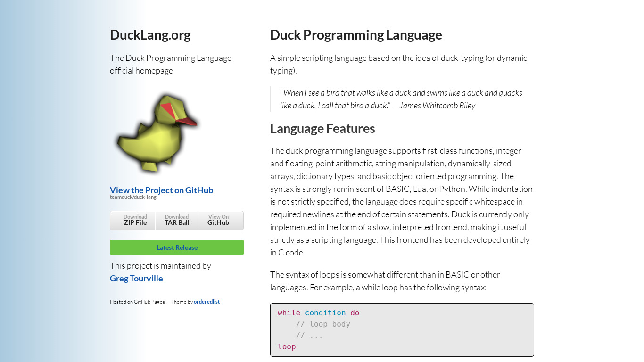Image resolution: width=644 pixels, height=362 pixels.
Task: Click the yellow duck logo image
Action: click(157, 133)
